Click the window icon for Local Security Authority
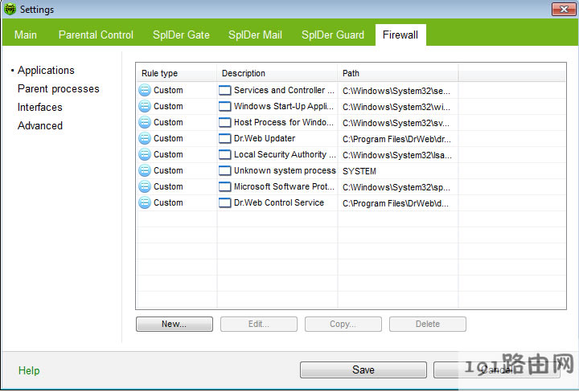Screen dimensions: 579x392 pos(225,154)
